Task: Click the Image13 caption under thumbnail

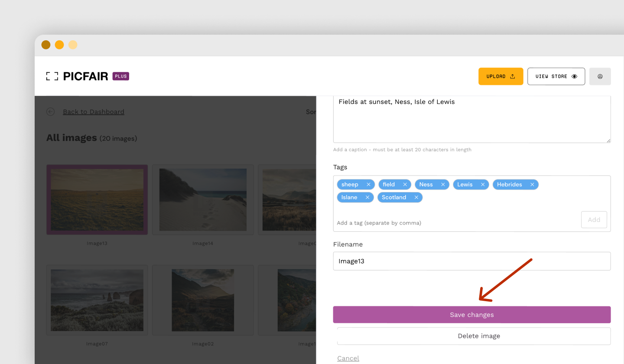Action: (x=97, y=244)
